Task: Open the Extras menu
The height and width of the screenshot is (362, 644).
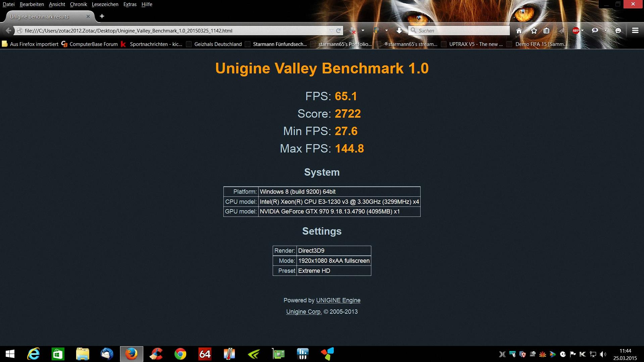Action: click(130, 4)
